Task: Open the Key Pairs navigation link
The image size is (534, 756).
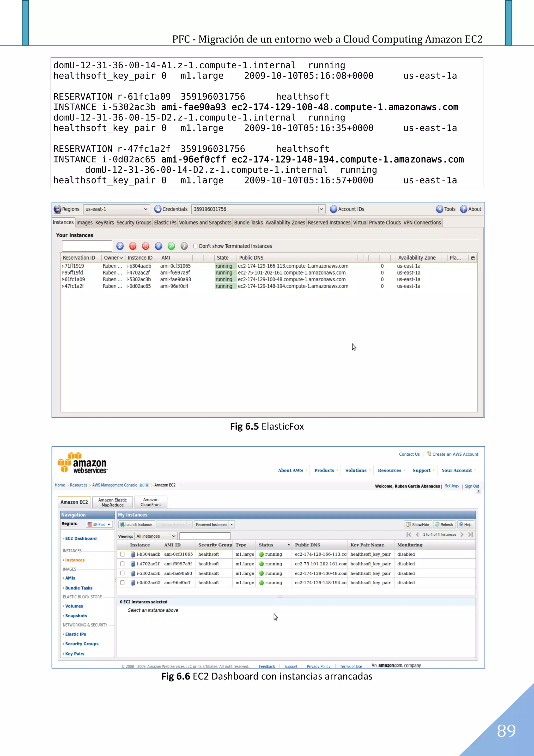Action: (75, 654)
